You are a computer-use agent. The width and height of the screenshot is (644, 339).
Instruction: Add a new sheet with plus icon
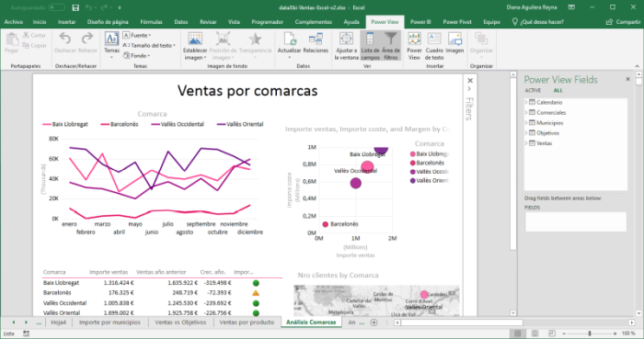[x=374, y=322]
